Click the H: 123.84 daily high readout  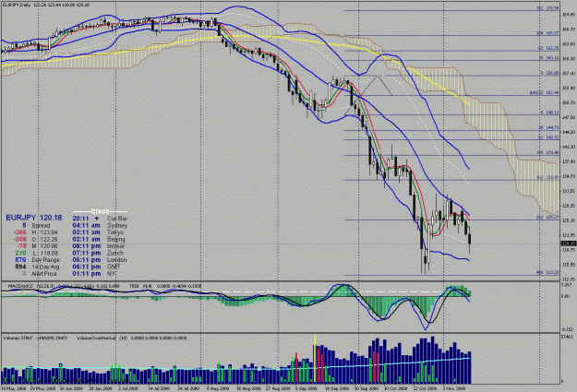click(x=36, y=232)
